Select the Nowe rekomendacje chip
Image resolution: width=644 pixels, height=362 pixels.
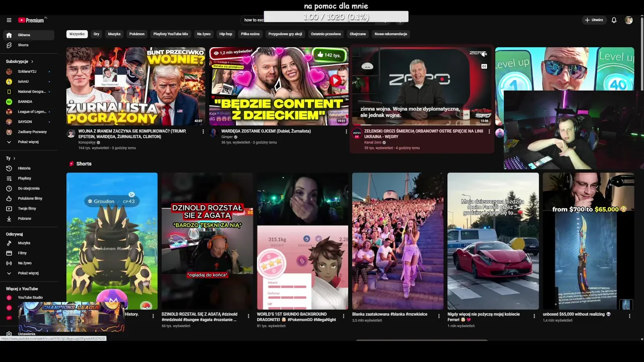click(391, 34)
